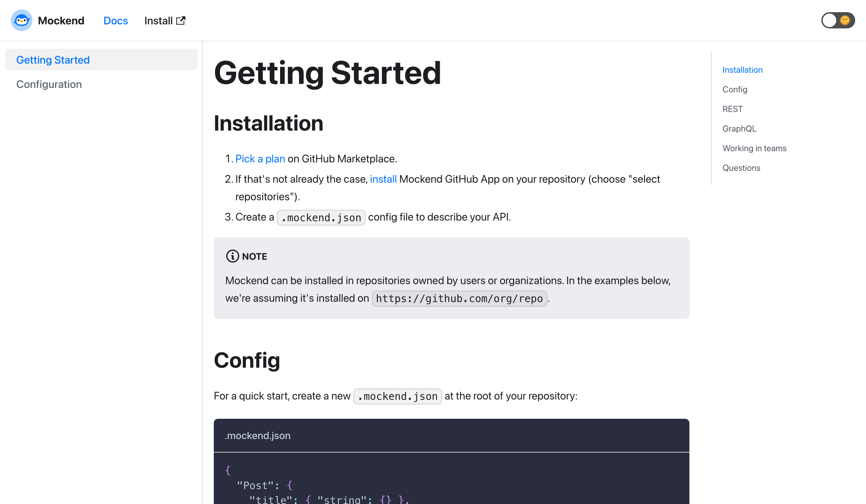The height and width of the screenshot is (504, 866).
Task: Click the '.mockend.json' code in quick start sentence
Action: [397, 396]
